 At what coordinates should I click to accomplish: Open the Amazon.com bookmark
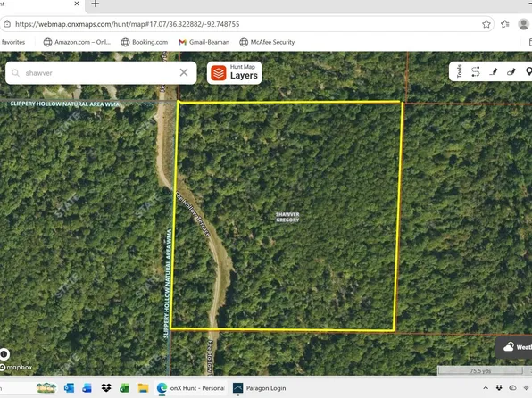pos(77,42)
